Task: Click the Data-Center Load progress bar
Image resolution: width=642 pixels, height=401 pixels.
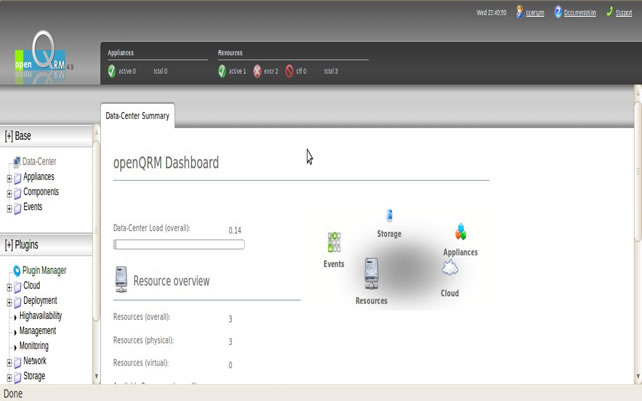Action: tap(179, 245)
